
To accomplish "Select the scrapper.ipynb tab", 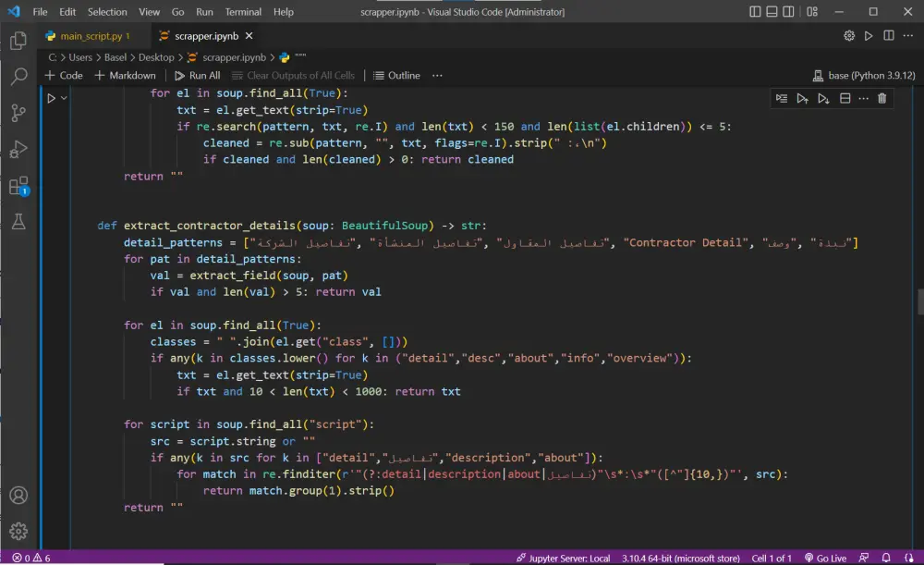I will click(x=206, y=36).
